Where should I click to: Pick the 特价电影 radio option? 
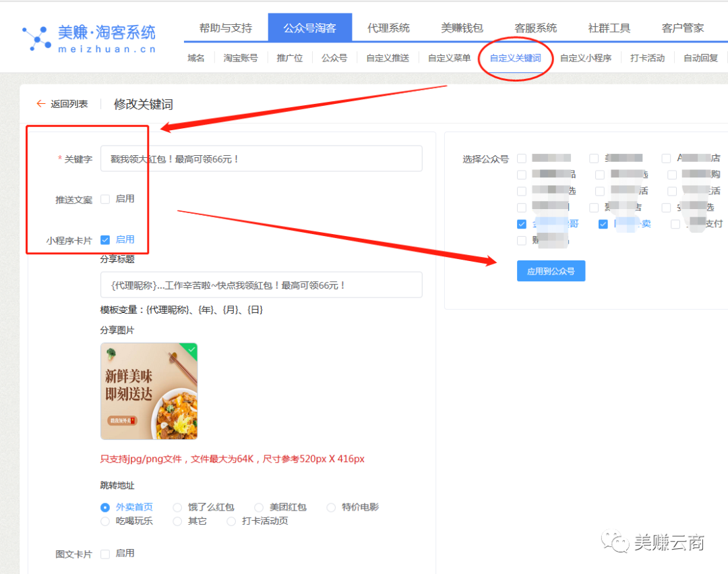click(331, 507)
